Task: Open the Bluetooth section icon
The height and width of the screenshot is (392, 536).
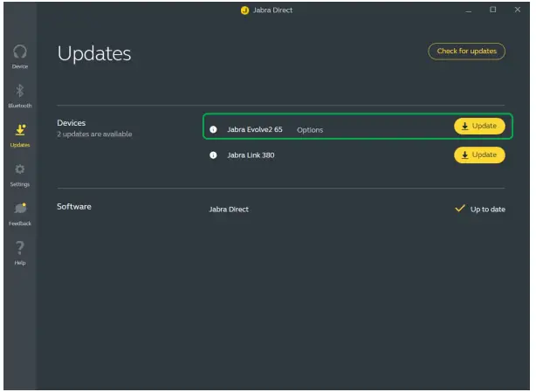Action: 20,92
